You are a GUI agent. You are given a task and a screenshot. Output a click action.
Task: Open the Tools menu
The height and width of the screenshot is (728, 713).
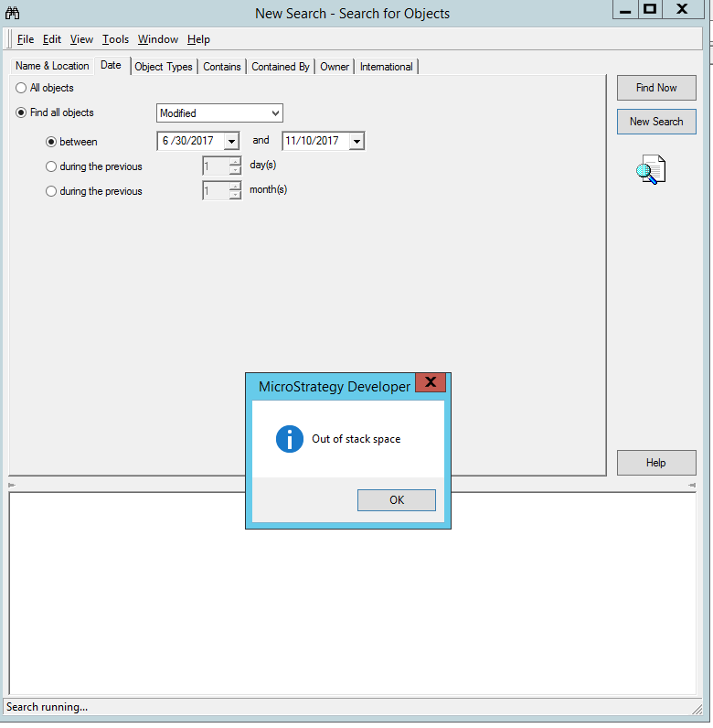coord(115,39)
